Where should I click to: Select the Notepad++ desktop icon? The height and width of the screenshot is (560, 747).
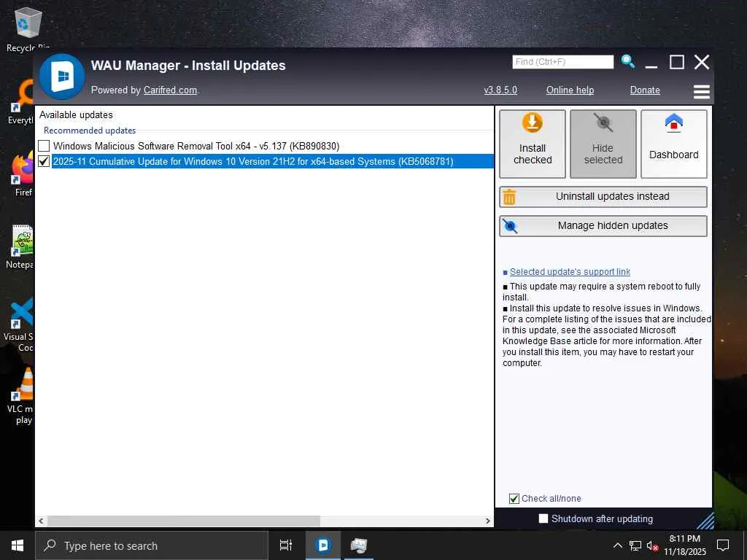[x=20, y=246]
